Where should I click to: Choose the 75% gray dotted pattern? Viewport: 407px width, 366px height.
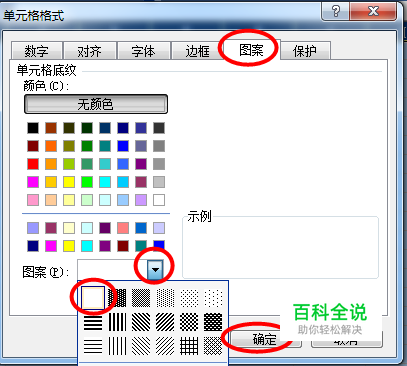tap(117, 298)
